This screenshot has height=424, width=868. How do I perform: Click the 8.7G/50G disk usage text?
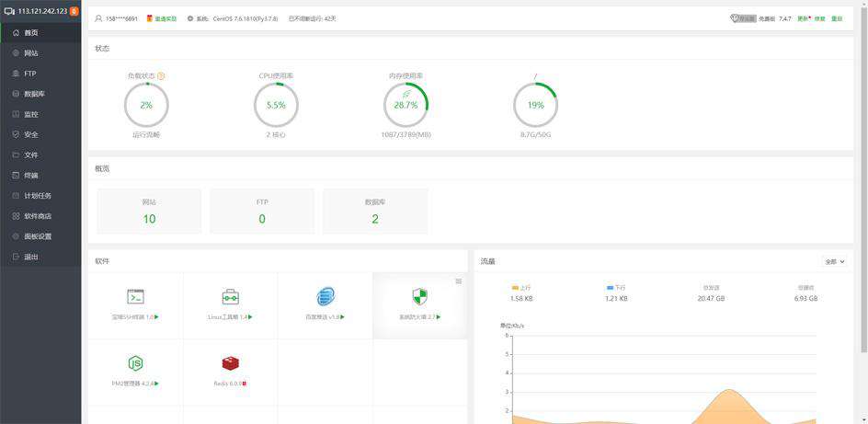(535, 134)
